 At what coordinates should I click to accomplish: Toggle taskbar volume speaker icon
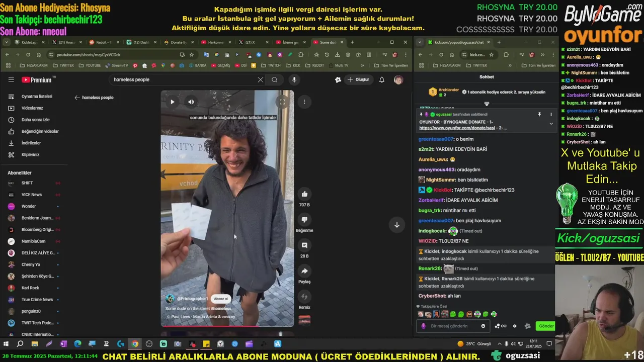click(513, 344)
